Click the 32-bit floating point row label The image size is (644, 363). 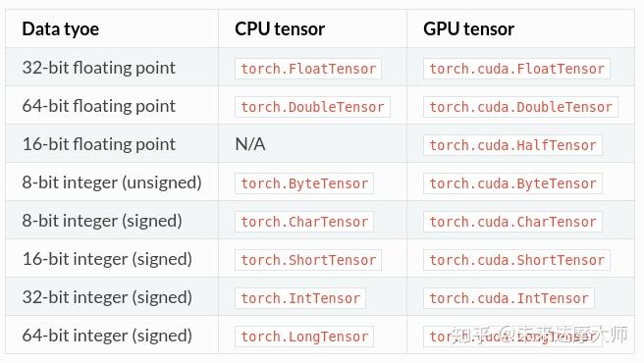(98, 68)
